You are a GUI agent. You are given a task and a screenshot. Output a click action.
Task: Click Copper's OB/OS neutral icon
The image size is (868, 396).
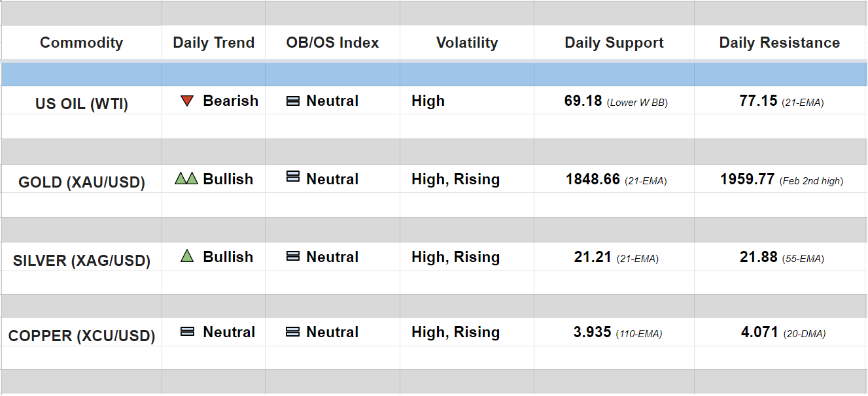pyautogui.click(x=293, y=332)
